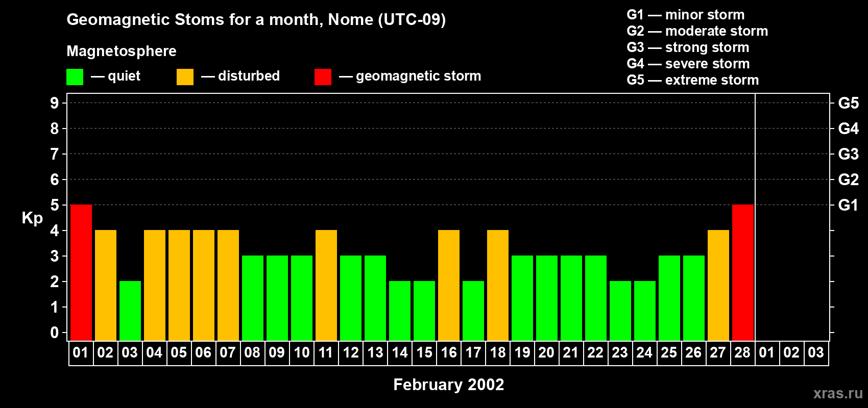Viewport: 868px width, 408px height.
Task: Click 'G4 — severe storm' legend line
Action: pos(688,64)
